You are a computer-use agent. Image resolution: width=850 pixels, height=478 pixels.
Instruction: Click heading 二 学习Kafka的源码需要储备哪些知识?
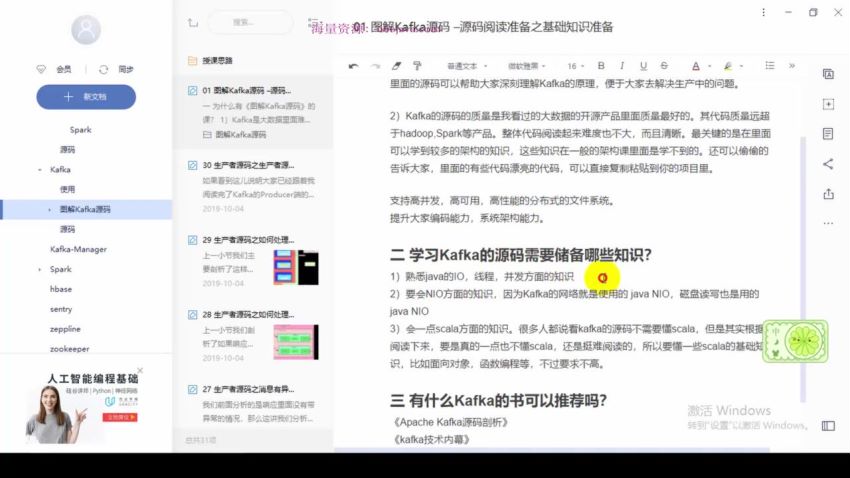point(520,255)
